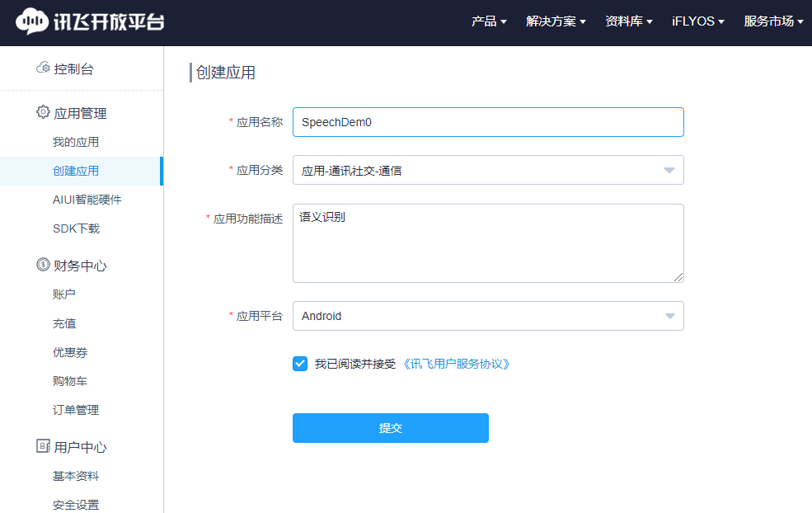Expand the 产品 menu in top navigation
Image resolution: width=812 pixels, height=513 pixels.
coord(489,21)
